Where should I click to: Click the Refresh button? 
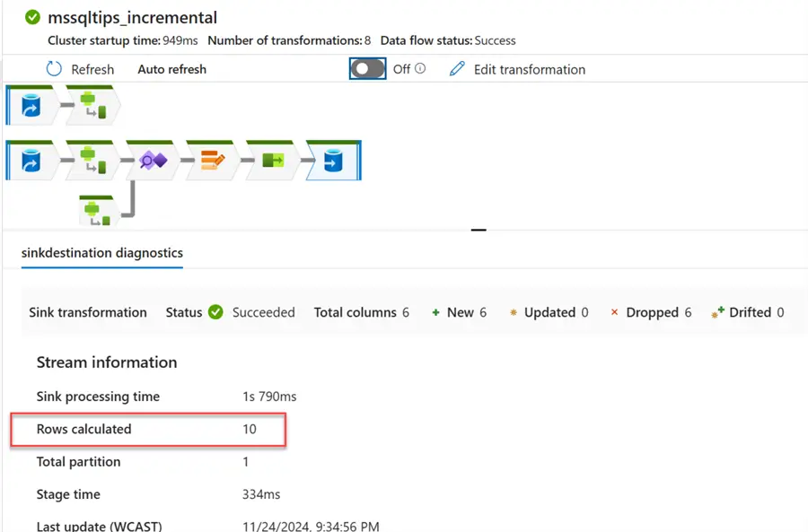click(x=81, y=69)
